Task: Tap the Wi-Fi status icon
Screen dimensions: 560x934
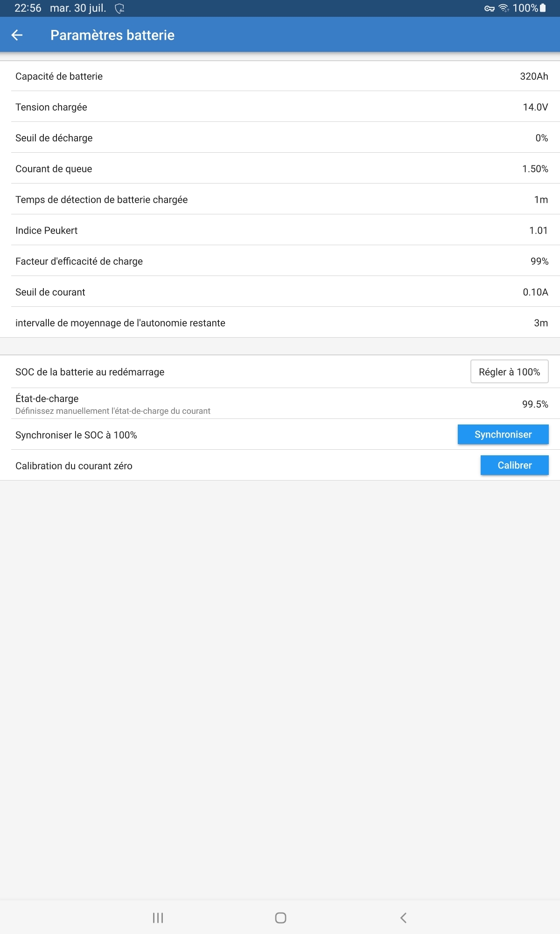Action: point(504,8)
